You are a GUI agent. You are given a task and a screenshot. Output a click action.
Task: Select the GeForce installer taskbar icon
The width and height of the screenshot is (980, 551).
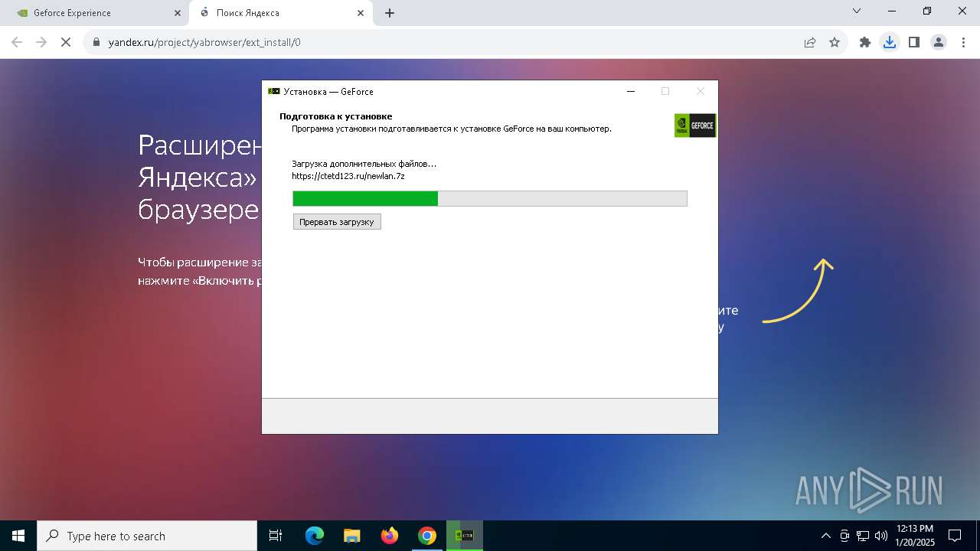pos(465,536)
